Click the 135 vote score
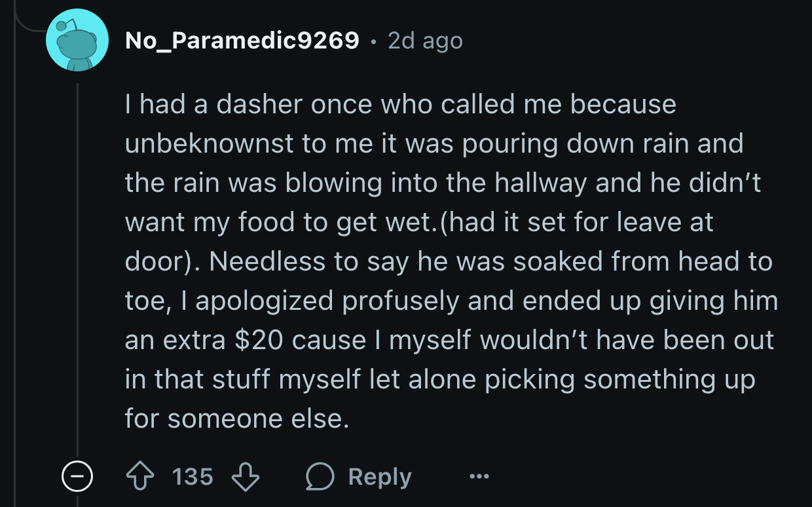Image resolution: width=812 pixels, height=507 pixels. tap(193, 477)
